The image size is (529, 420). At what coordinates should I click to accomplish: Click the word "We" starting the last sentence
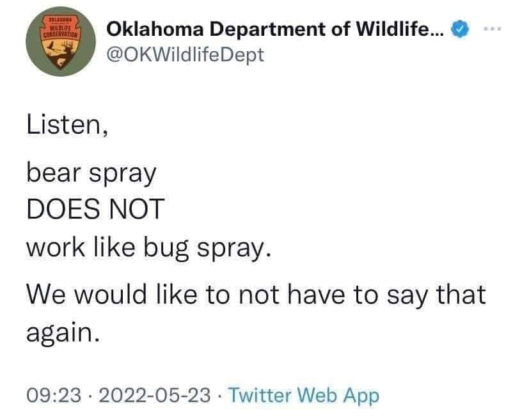[x=46, y=295]
